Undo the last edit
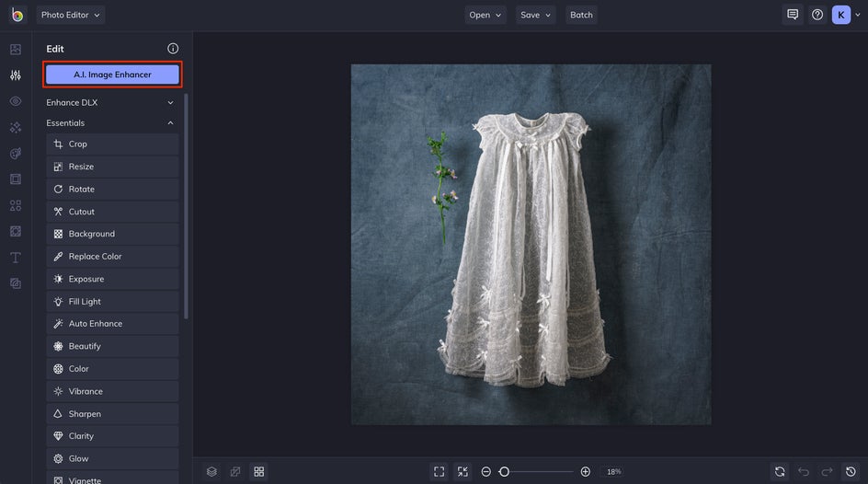868x484 pixels. point(804,472)
